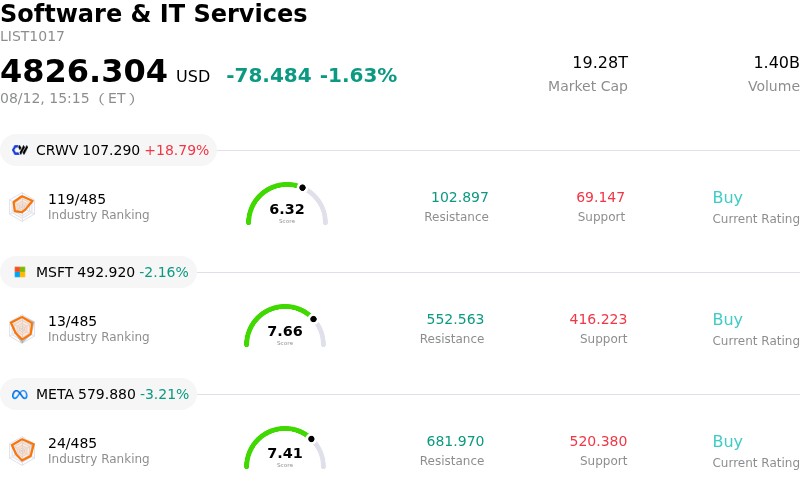This screenshot has width=800, height=488.
Task: Open the CRWV industry ranking radar icon
Action: point(22,207)
